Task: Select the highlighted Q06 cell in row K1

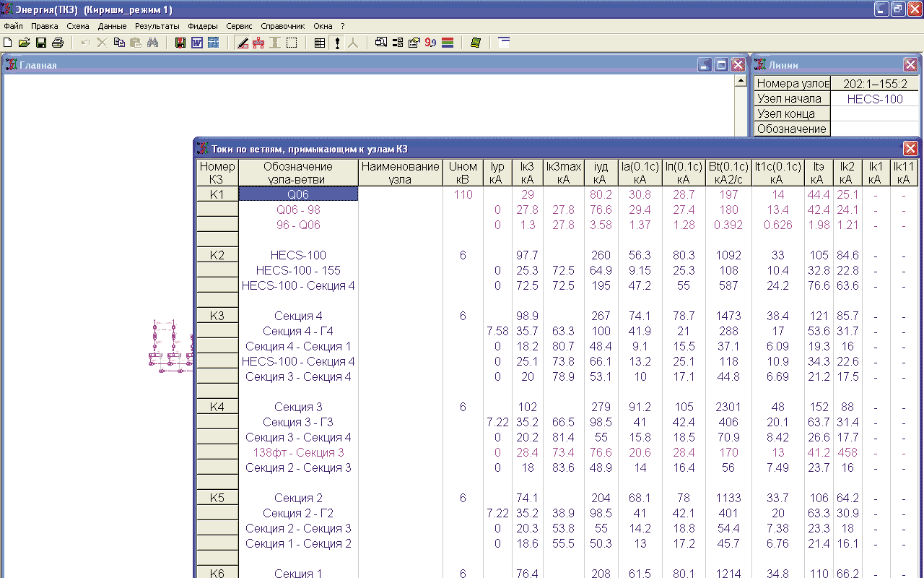Action: [x=298, y=194]
